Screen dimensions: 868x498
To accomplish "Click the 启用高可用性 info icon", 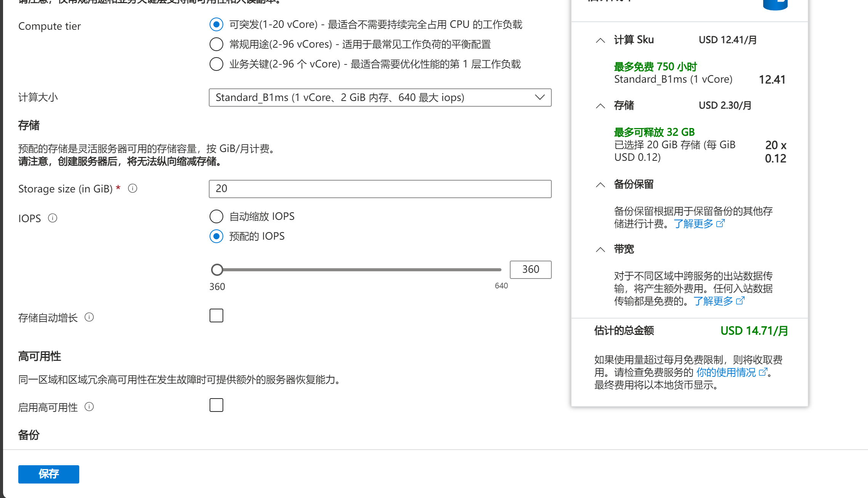I will 89,407.
